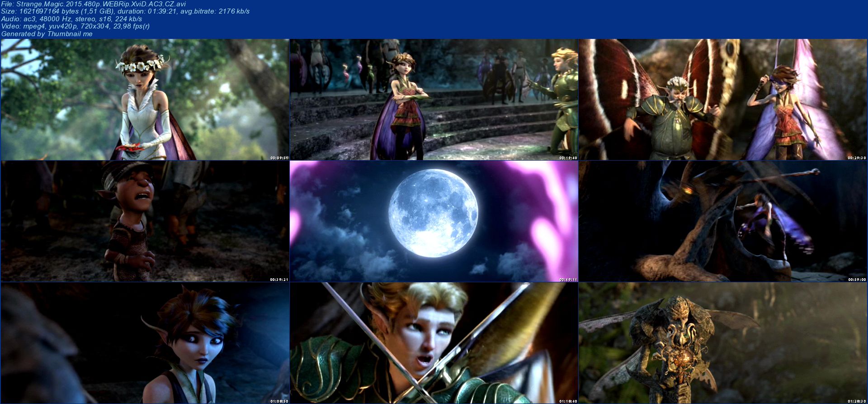The height and width of the screenshot is (404, 868).
Task: Click the Audio ac3 info line
Action: (x=71, y=19)
